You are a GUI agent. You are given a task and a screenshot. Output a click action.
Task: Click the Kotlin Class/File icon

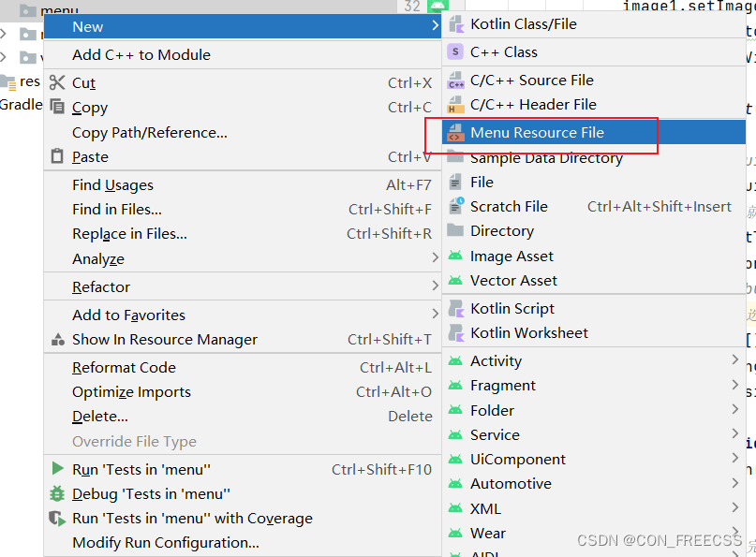point(455,24)
